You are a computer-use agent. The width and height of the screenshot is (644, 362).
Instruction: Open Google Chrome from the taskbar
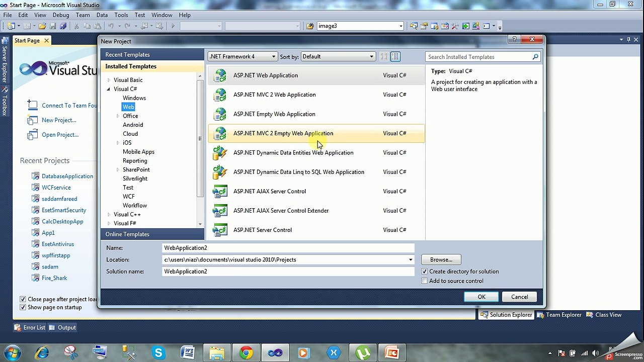(x=246, y=352)
